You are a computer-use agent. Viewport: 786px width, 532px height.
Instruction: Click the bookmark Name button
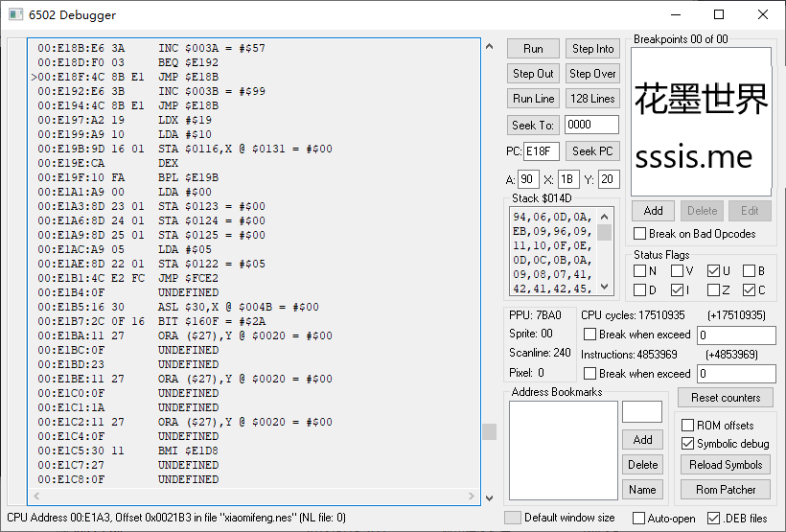pos(642,490)
